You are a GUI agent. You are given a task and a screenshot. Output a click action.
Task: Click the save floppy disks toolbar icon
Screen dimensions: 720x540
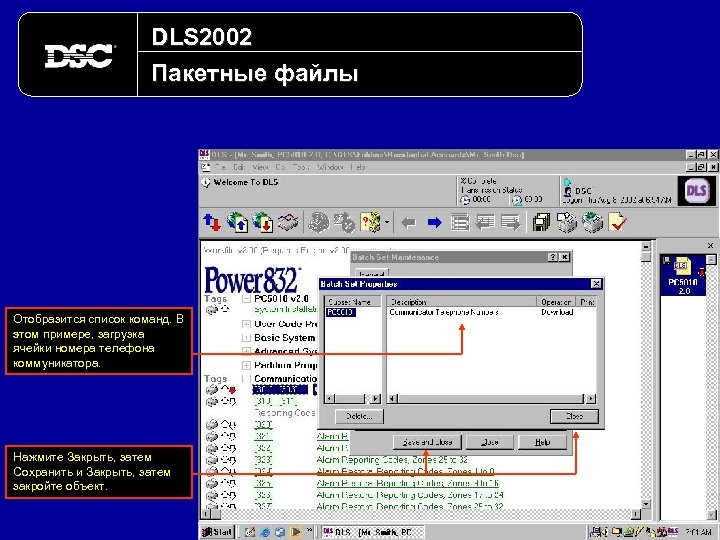tap(541, 223)
